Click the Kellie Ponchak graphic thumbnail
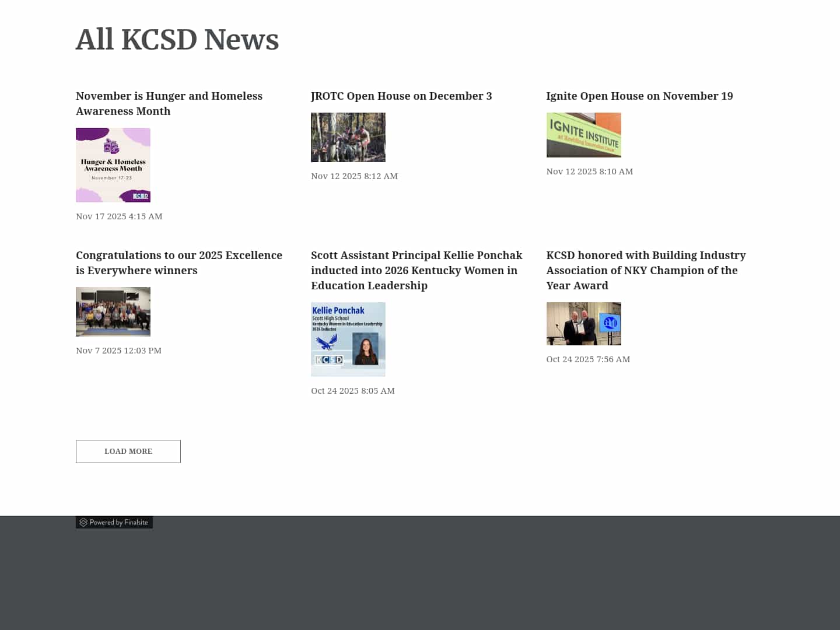 pyautogui.click(x=348, y=338)
